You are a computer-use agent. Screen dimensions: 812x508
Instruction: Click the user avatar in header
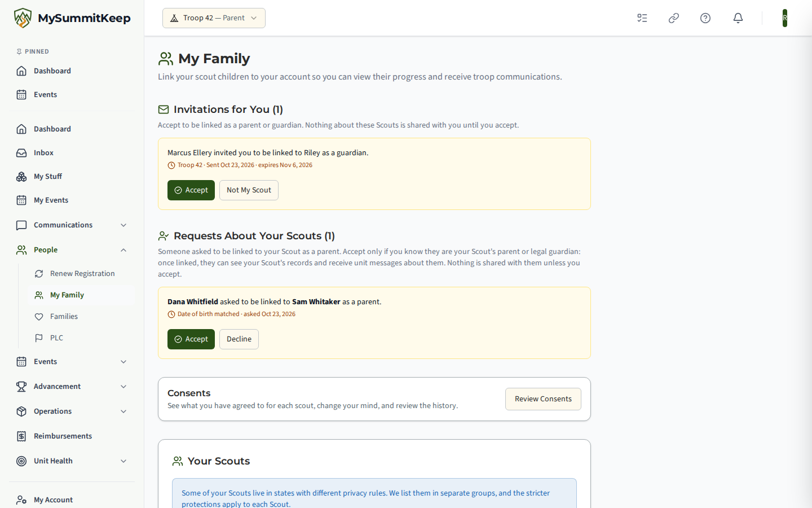pyautogui.click(x=785, y=18)
